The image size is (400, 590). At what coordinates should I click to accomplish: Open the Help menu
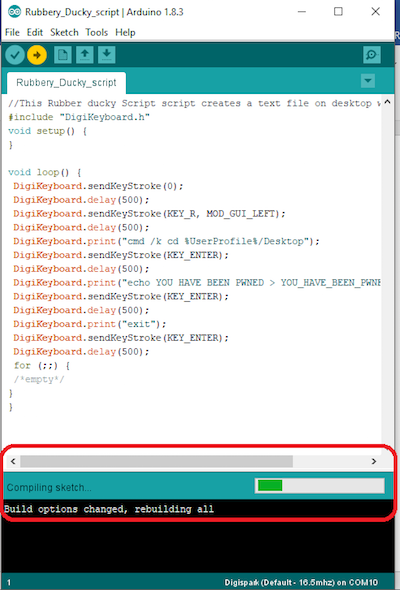coord(125,32)
